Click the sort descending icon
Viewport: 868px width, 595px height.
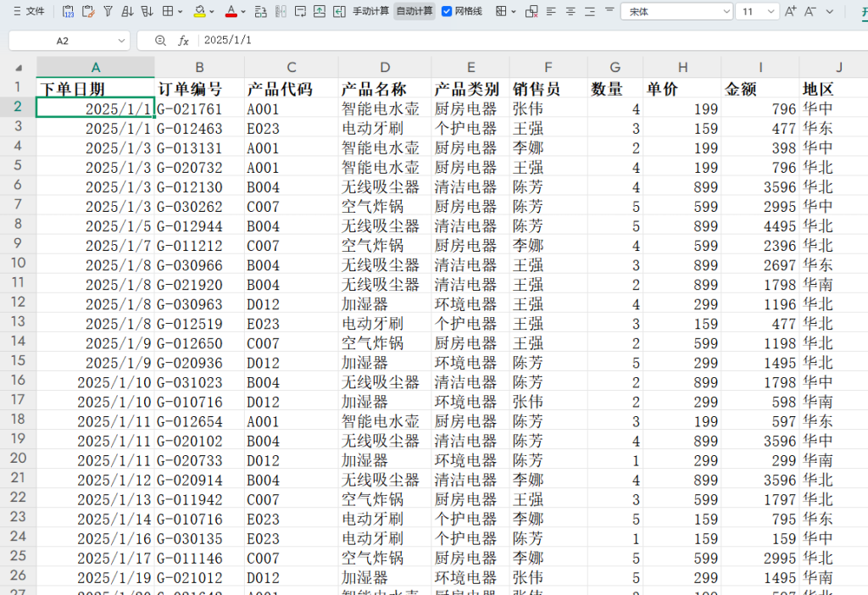(147, 11)
